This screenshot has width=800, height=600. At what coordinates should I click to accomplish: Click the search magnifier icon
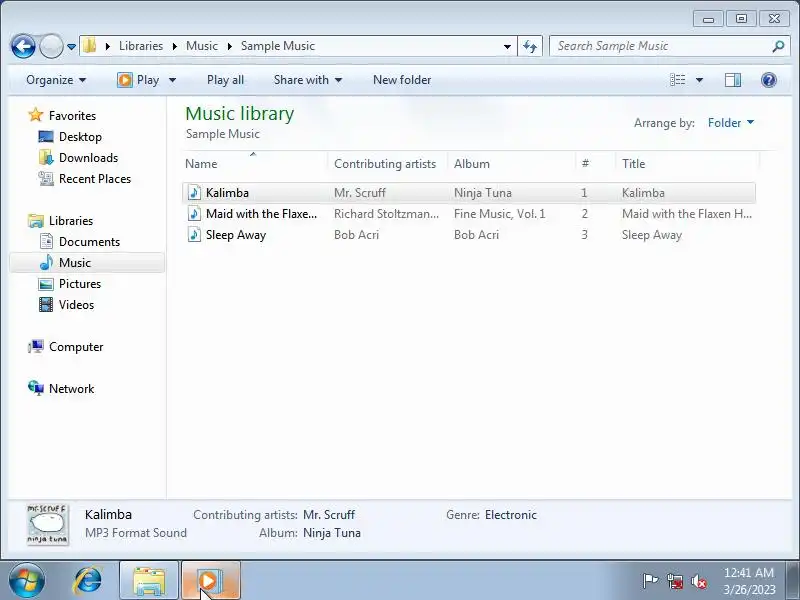(778, 46)
